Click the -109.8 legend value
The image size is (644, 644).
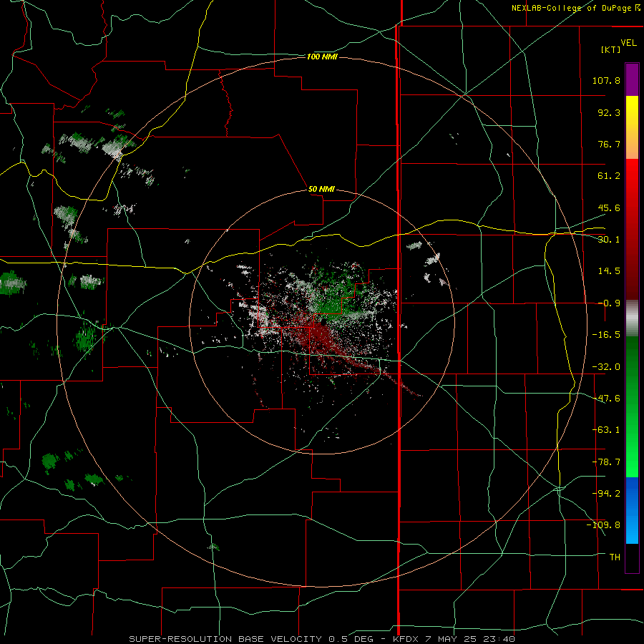point(603,525)
